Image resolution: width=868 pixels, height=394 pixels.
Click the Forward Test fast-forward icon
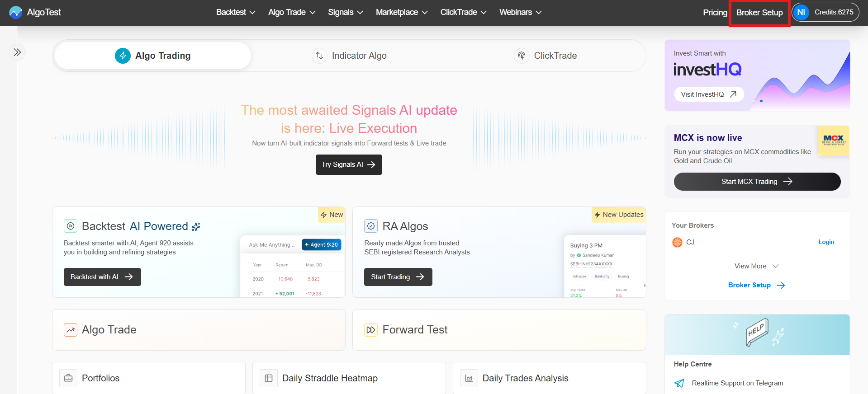point(371,330)
